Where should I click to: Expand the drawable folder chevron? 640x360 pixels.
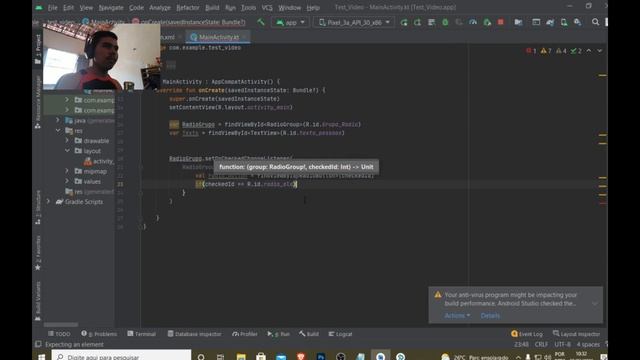[x=67, y=140]
